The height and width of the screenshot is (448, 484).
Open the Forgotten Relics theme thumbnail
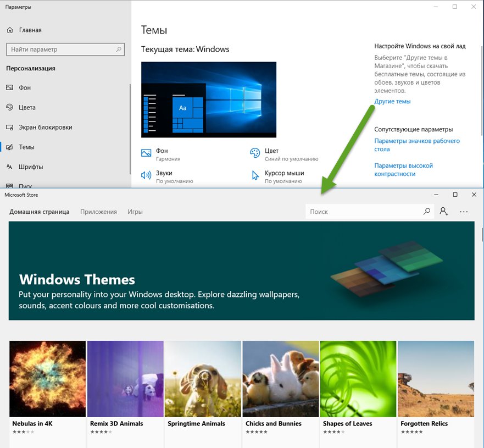(x=436, y=379)
